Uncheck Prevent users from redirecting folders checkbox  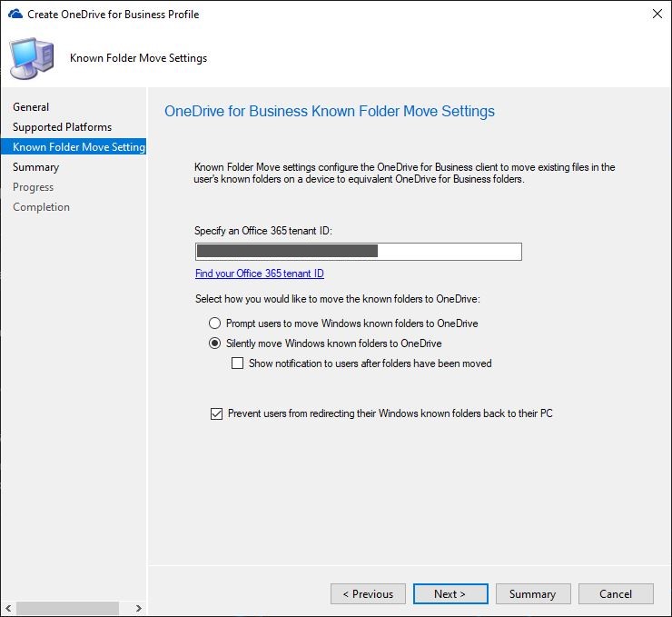[x=216, y=413]
